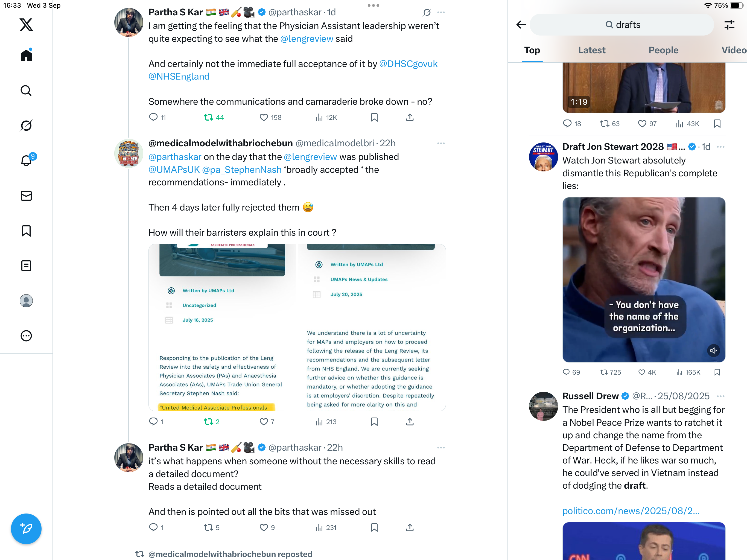Open the politico.com news link
Screen dimensions: 747x560
631,511
